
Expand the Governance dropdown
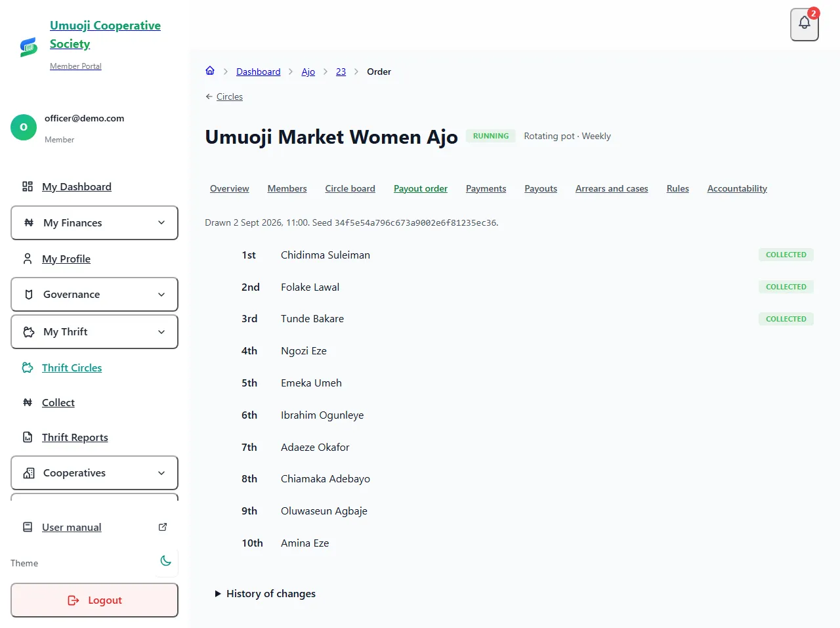(94, 295)
